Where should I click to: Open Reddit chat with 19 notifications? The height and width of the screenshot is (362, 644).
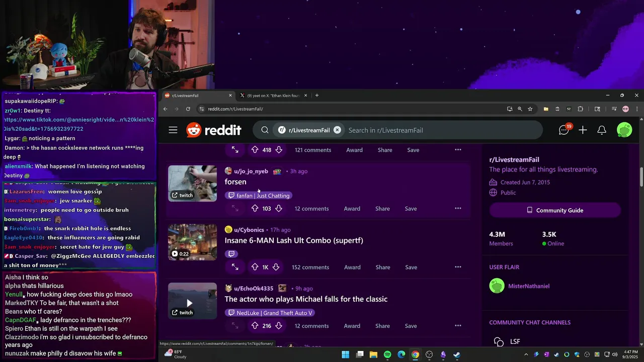[565, 130]
